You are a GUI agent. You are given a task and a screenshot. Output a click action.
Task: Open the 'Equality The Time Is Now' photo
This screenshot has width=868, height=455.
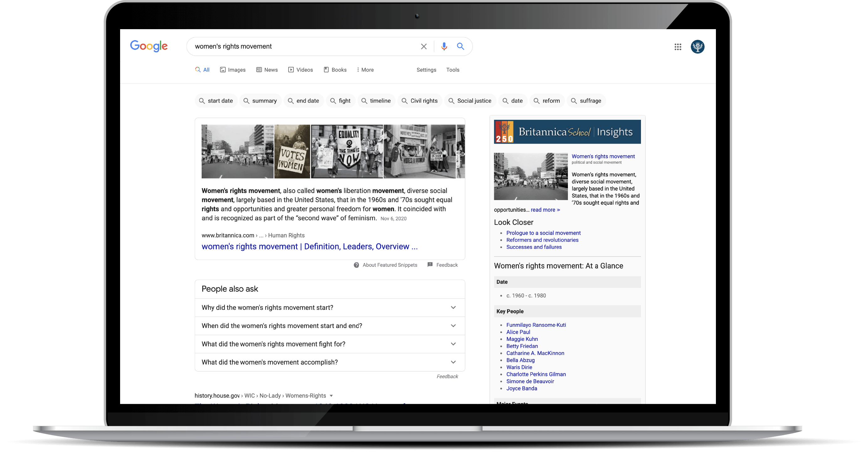[347, 151]
